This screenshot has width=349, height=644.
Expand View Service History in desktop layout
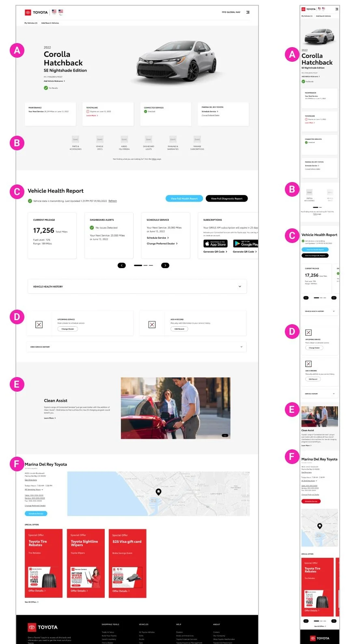pyautogui.click(x=136, y=347)
